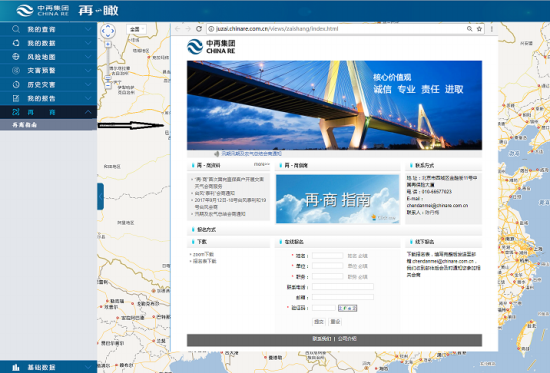The height and width of the screenshot is (373, 550).
Task: Open the 全国 region dropdown on map
Action: point(136,29)
